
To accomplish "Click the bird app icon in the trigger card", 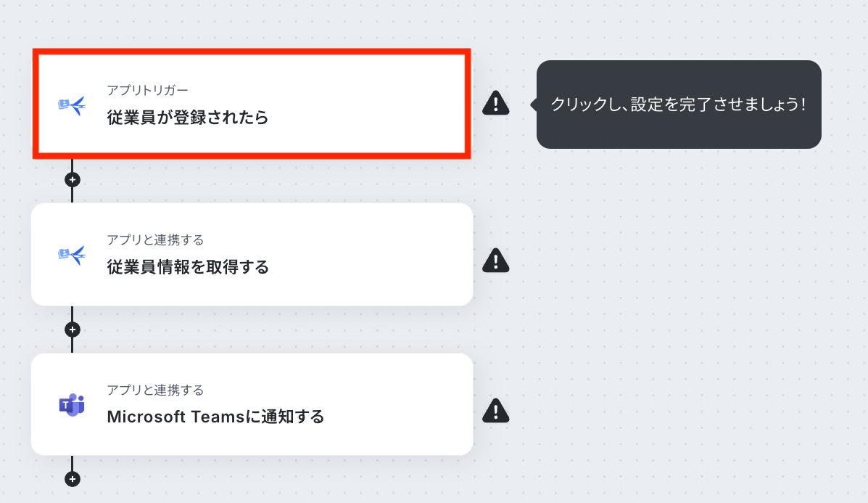I will click(72, 104).
